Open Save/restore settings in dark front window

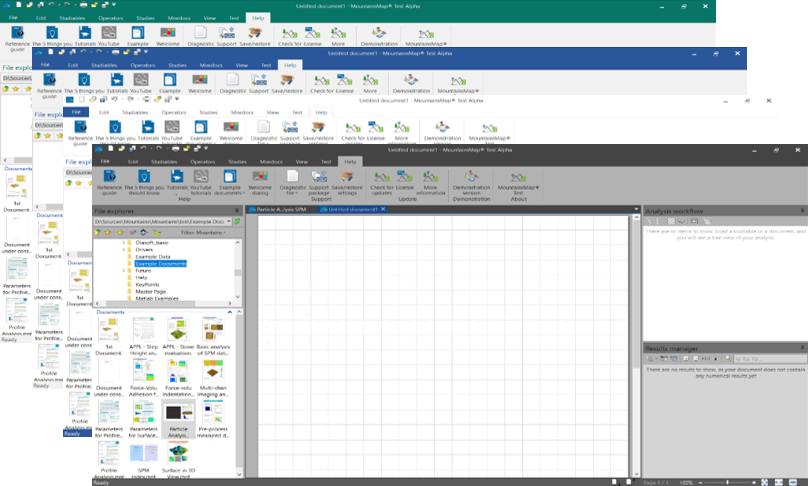point(347,181)
